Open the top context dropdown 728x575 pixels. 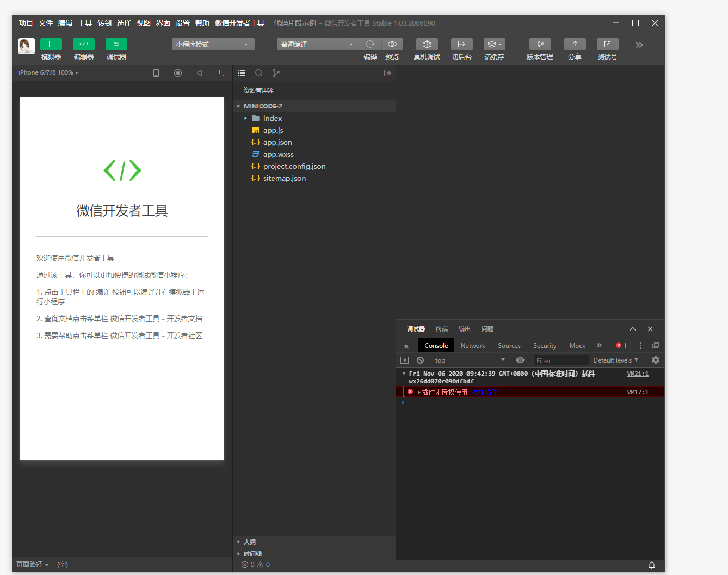tap(470, 360)
